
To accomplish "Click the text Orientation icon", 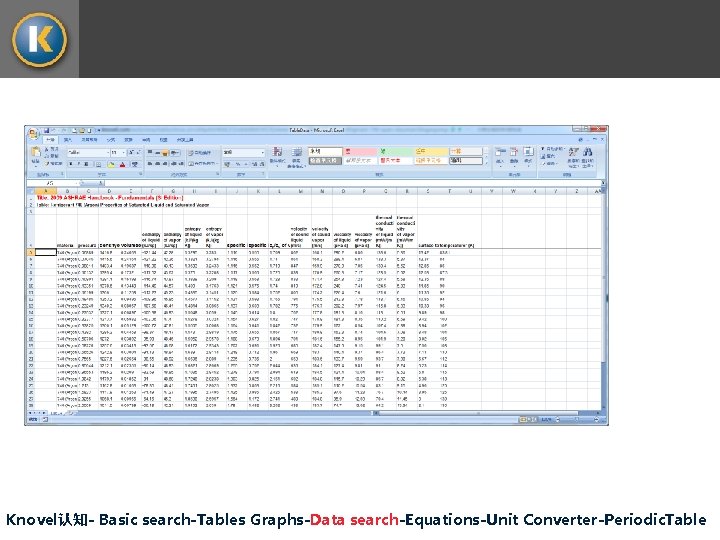I will pos(175,153).
